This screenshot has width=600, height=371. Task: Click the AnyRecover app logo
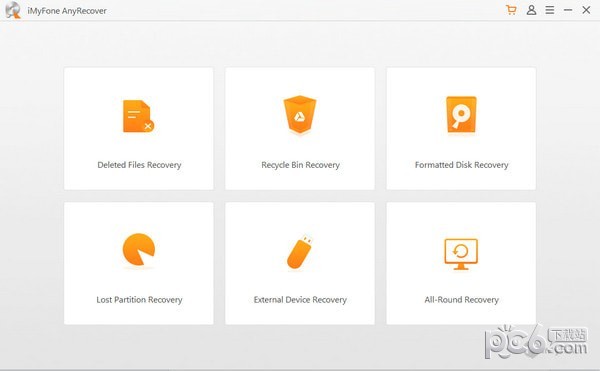pos(13,10)
